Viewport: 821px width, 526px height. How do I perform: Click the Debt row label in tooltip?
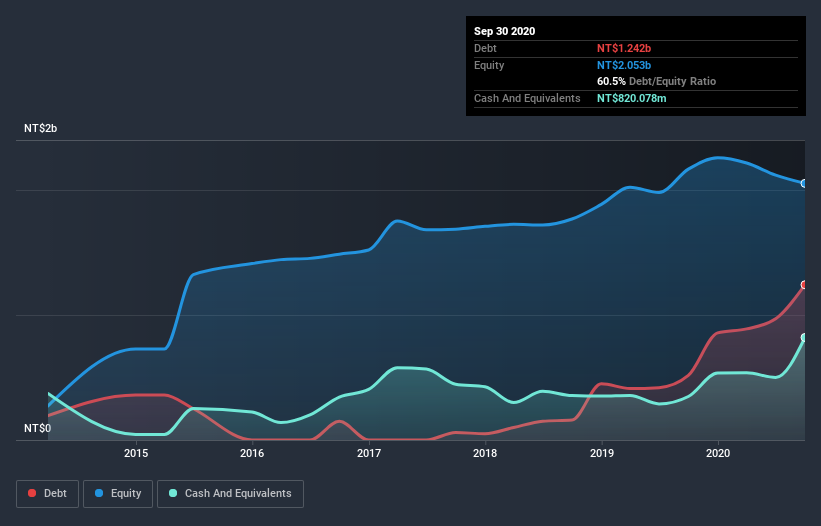pyautogui.click(x=485, y=48)
